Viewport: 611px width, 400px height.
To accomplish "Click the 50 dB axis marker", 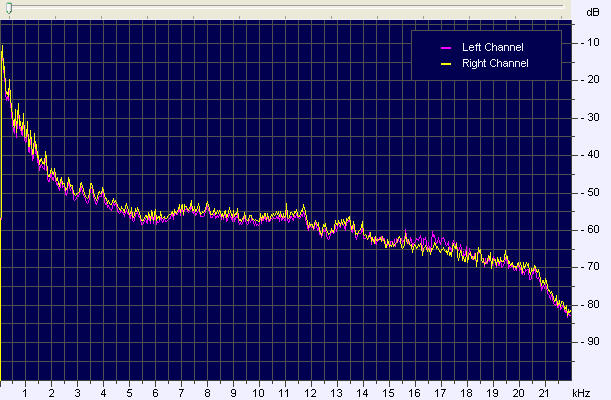I will pyautogui.click(x=590, y=192).
